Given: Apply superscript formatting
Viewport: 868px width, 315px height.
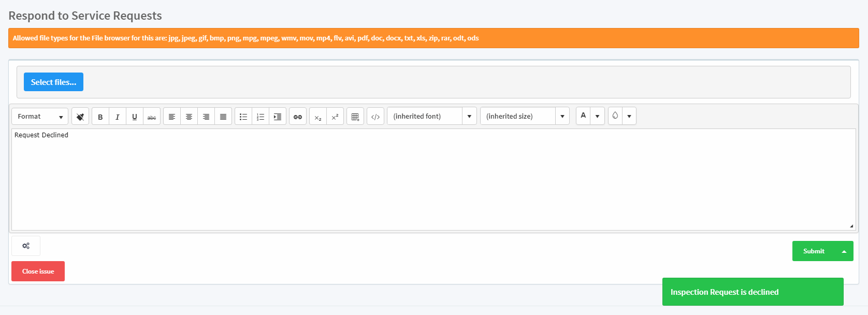Looking at the screenshot, I should click(335, 117).
